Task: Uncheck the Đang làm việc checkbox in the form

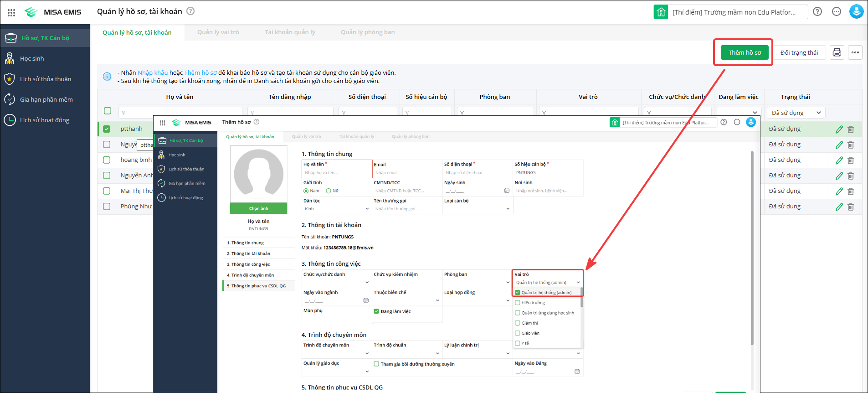Action: pos(376,311)
